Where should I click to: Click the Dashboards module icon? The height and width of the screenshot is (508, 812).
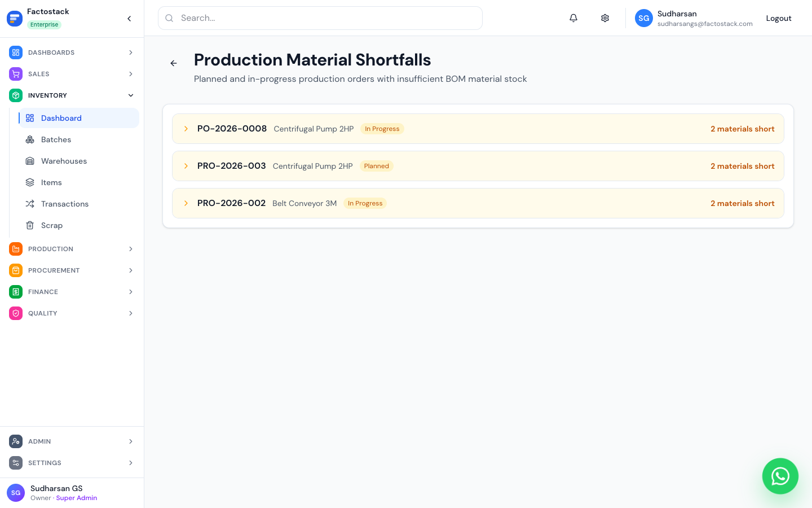[16, 52]
